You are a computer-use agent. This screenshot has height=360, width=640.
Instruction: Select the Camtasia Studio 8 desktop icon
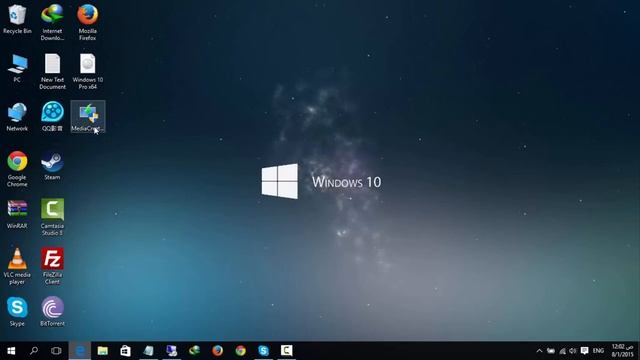pyautogui.click(x=52, y=217)
